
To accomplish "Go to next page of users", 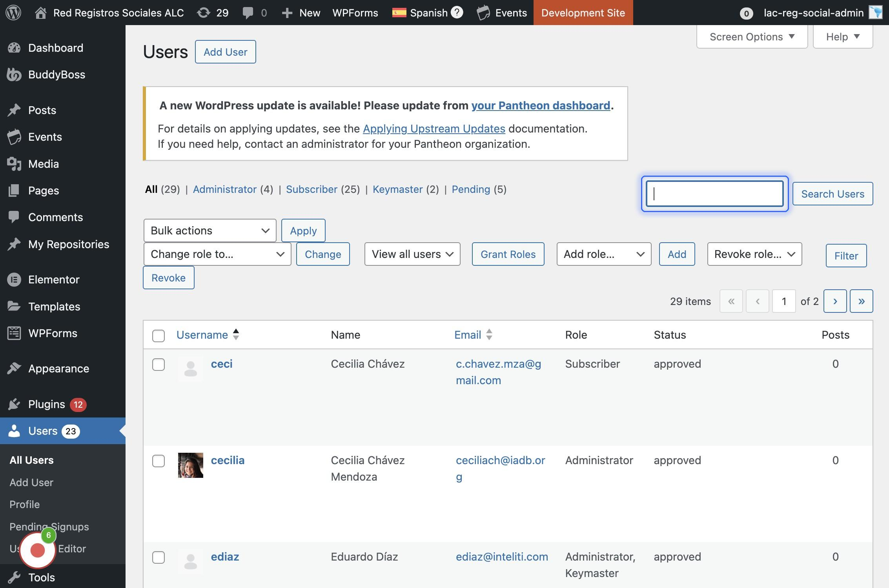I will (x=835, y=301).
